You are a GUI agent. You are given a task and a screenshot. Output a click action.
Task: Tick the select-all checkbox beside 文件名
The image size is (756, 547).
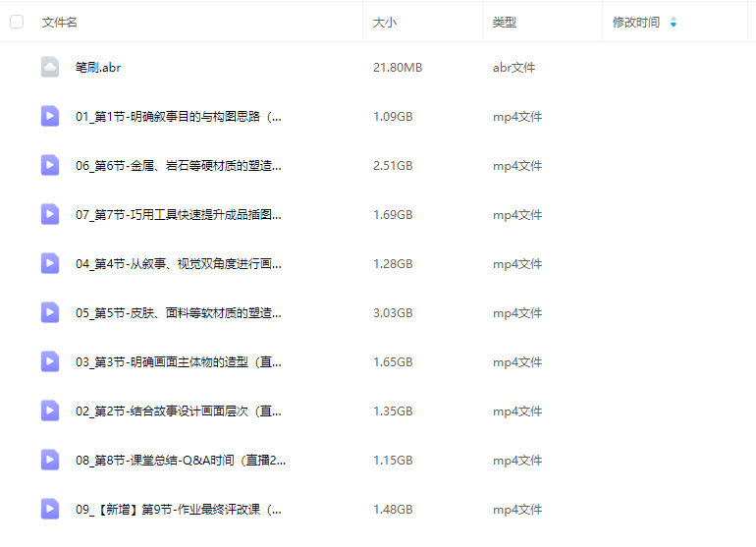(x=17, y=22)
